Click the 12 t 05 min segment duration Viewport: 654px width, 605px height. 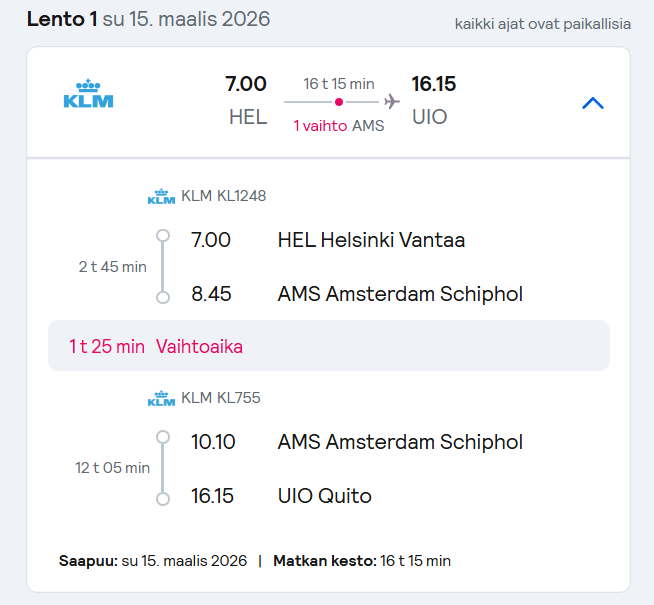tap(113, 468)
